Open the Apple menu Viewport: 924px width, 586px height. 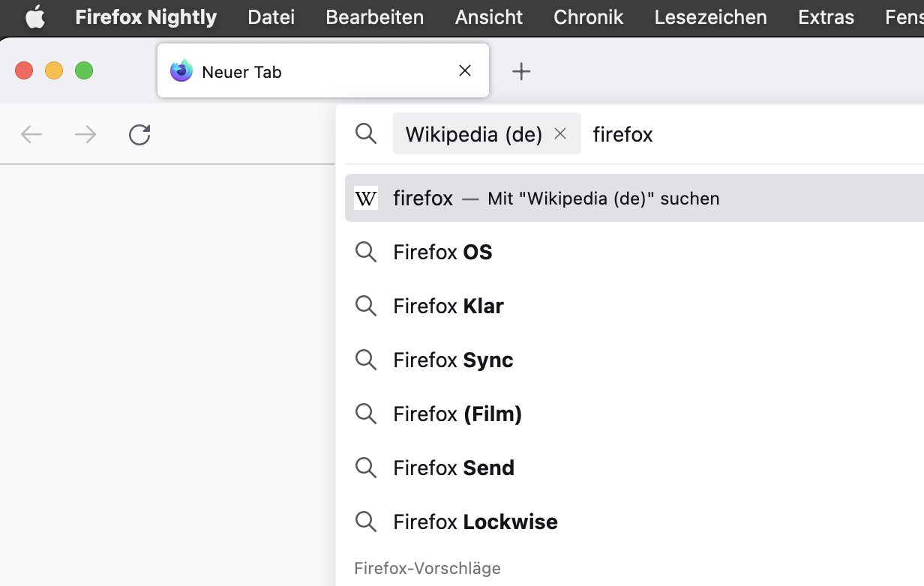tap(35, 17)
